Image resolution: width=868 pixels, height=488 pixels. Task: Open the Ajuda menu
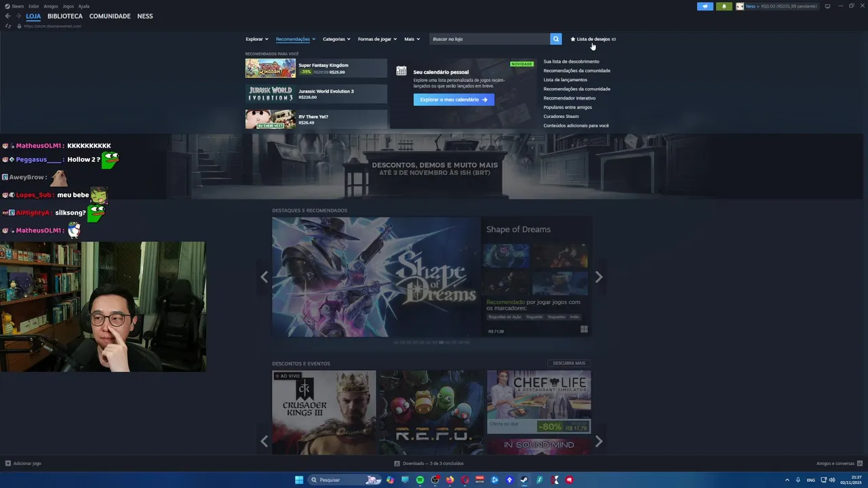point(84,6)
